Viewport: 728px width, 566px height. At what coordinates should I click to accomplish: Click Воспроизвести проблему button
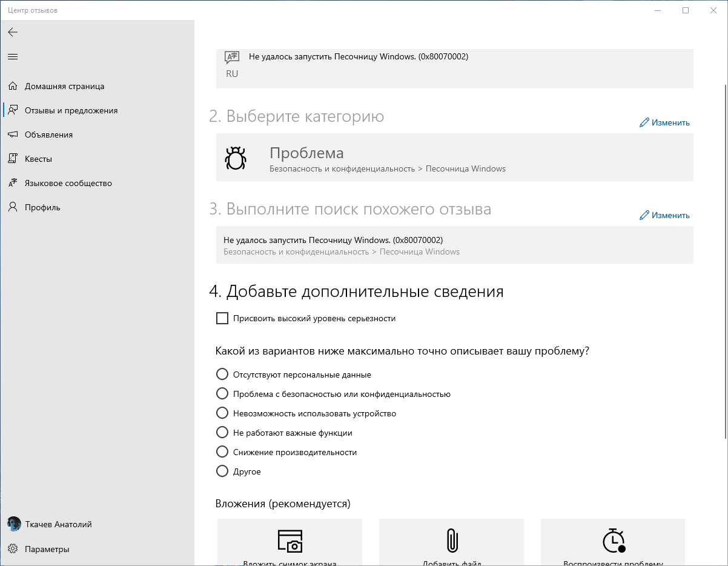point(613,542)
